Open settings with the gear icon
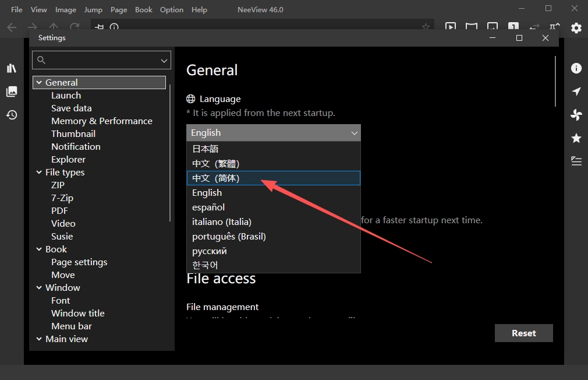This screenshot has height=380, width=588. pyautogui.click(x=576, y=28)
